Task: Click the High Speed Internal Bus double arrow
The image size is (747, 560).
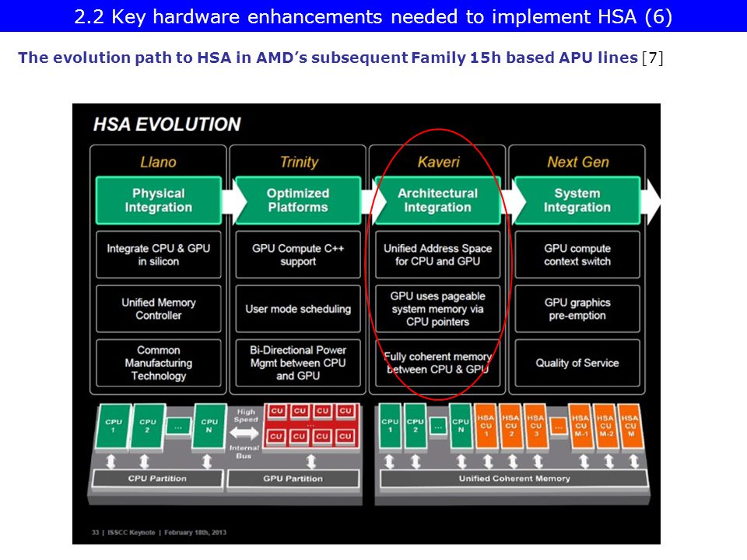Action: [x=244, y=433]
